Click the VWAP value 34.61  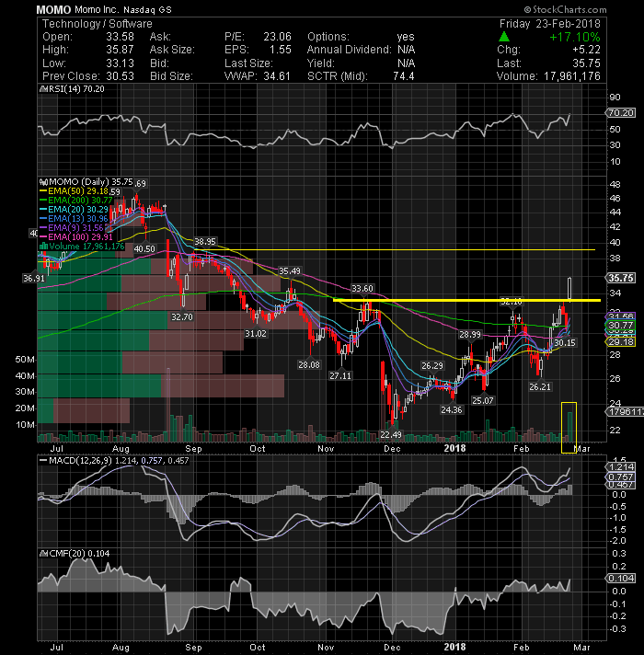tap(277, 76)
